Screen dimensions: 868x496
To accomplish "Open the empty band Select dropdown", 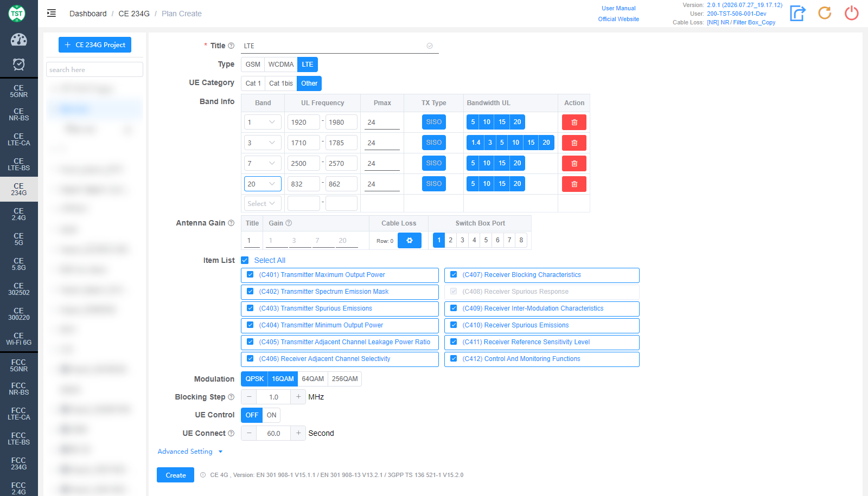I will [263, 204].
